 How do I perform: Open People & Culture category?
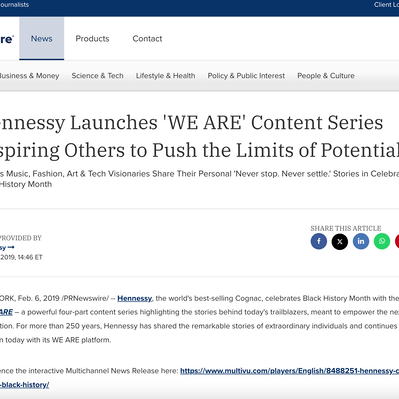(326, 76)
